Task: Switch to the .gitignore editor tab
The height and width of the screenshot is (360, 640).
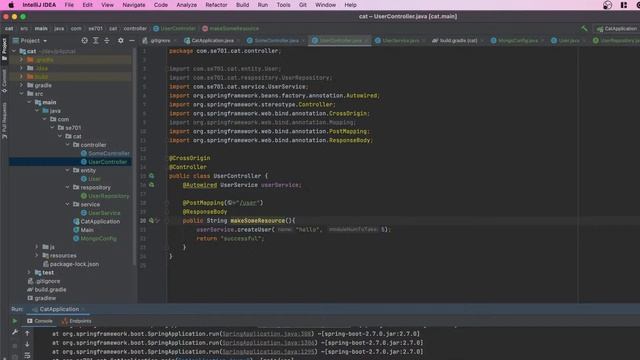Action: click(x=160, y=40)
